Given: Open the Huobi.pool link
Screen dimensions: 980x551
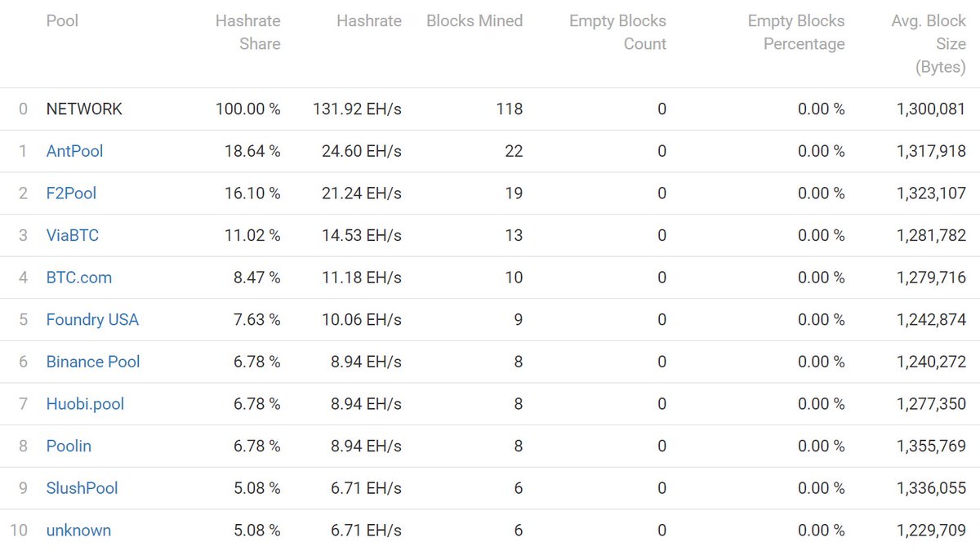Looking at the screenshot, I should click(85, 404).
